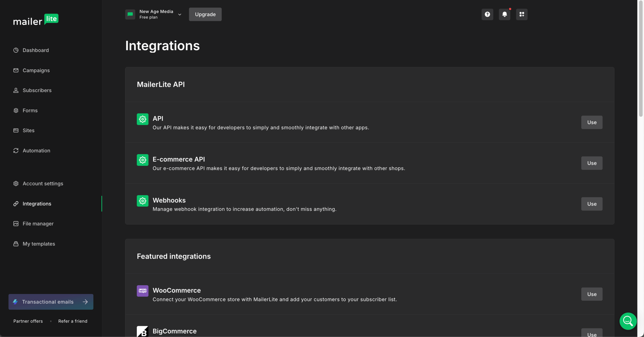644x337 pixels.
Task: Click the Transactional emails lightning icon
Action: click(x=15, y=302)
